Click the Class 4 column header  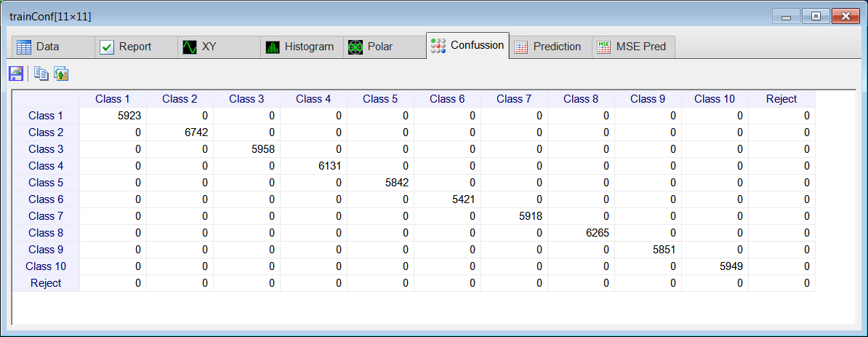pos(314,99)
